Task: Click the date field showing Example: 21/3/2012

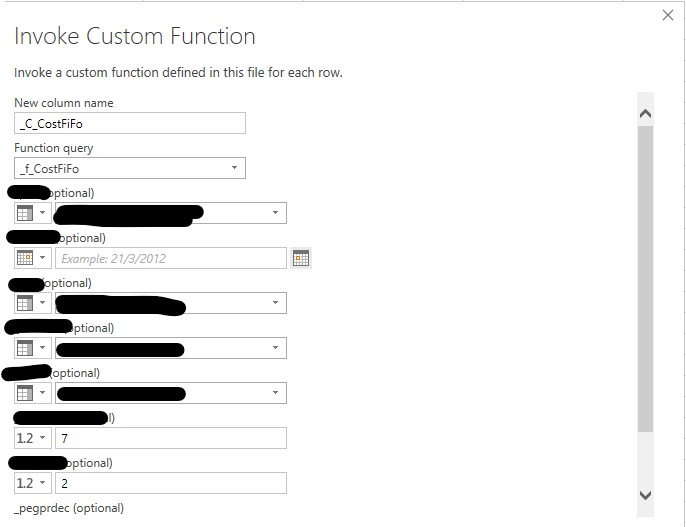Action: [171, 258]
